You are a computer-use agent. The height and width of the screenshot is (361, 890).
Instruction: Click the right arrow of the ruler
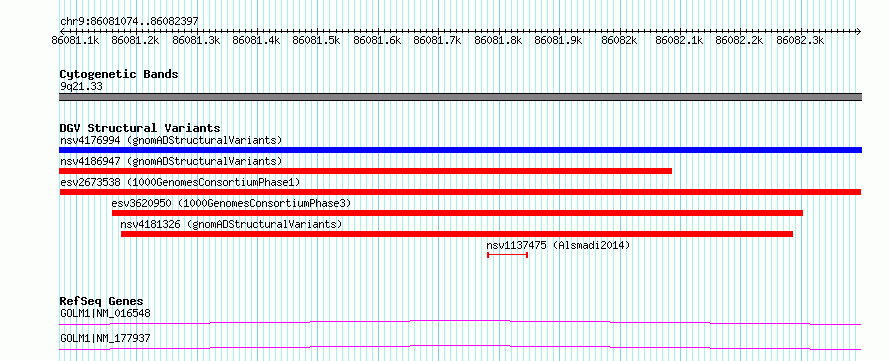(x=858, y=31)
